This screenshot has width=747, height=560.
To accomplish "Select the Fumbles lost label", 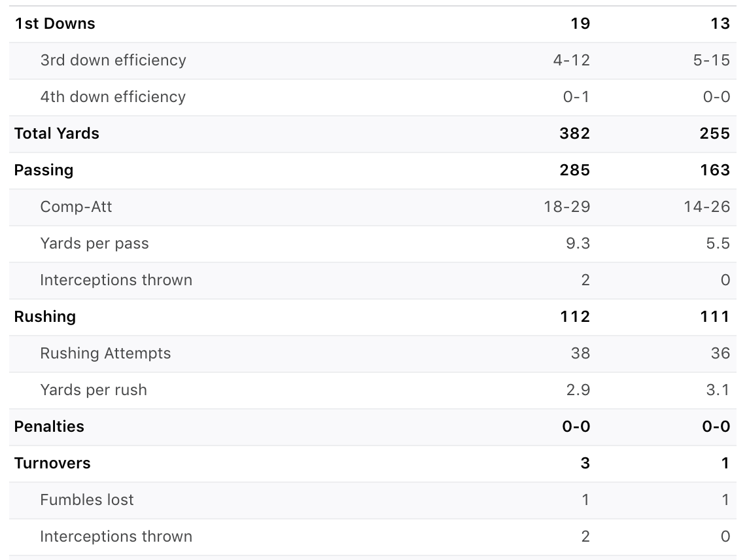I will click(87, 500).
